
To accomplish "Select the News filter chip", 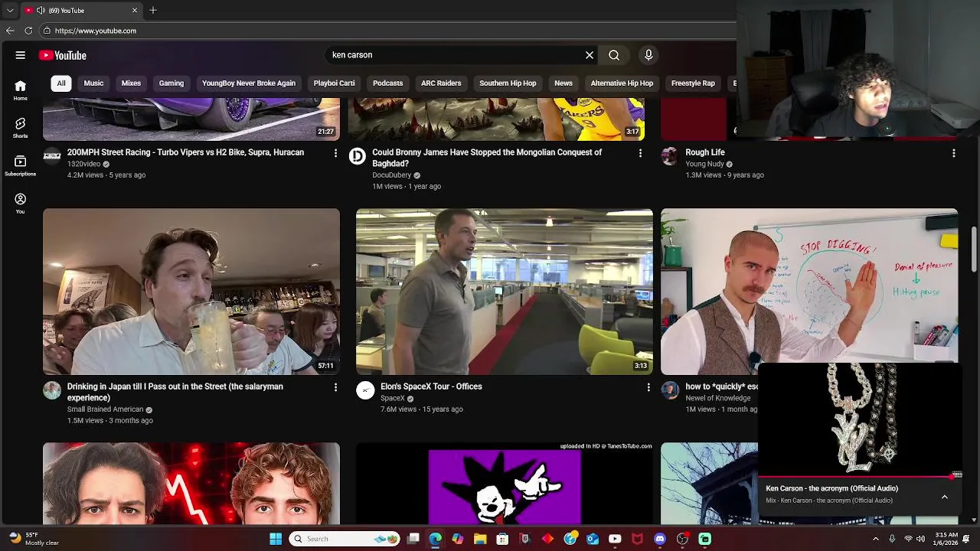I will click(x=563, y=83).
